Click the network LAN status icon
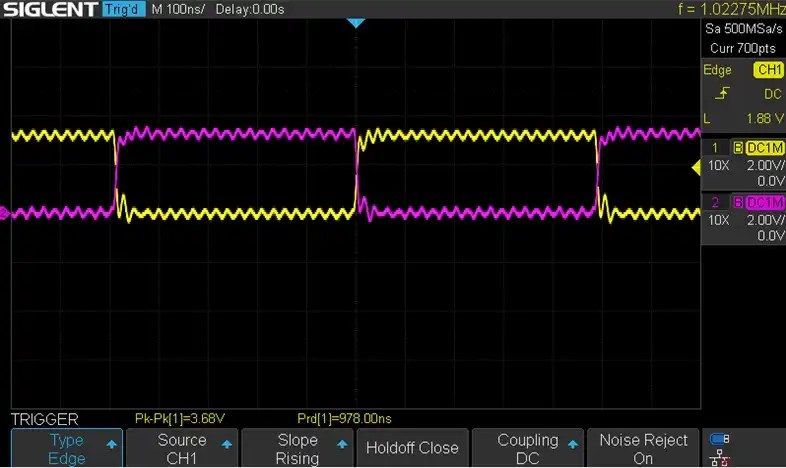 point(717,457)
